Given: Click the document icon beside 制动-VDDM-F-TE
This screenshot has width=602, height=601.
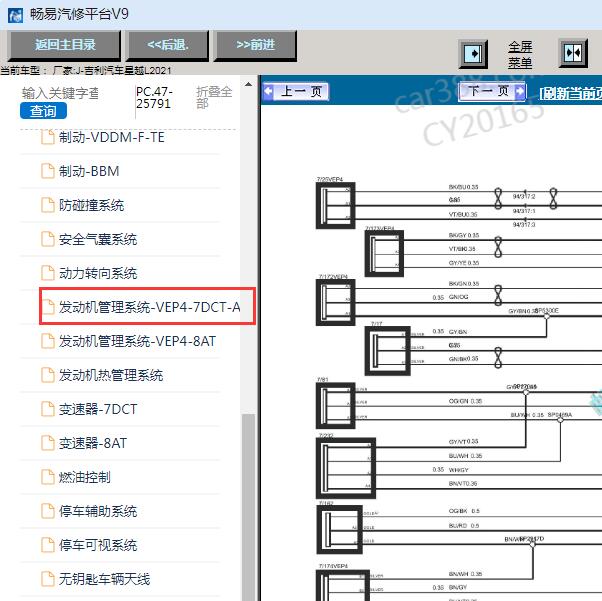Looking at the screenshot, I should (48, 137).
